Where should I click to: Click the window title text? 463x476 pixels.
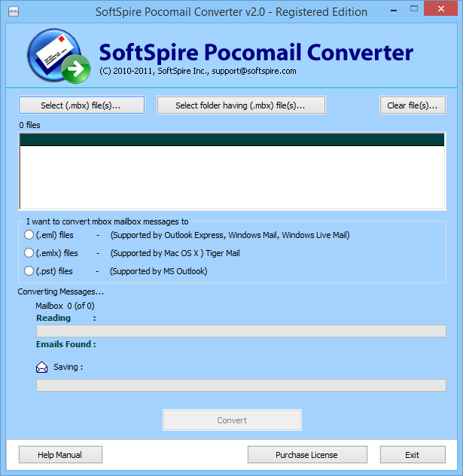pyautogui.click(x=232, y=12)
